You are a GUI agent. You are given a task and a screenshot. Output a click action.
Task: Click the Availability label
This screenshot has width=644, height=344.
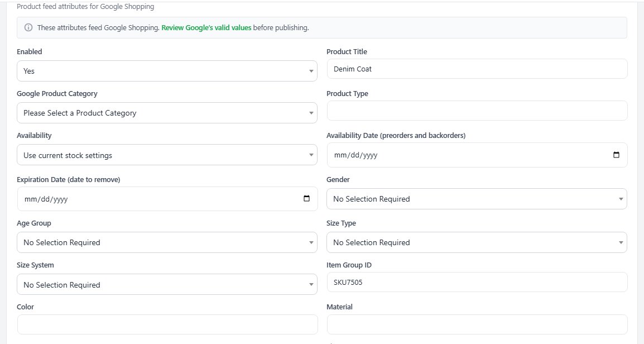[x=34, y=135]
